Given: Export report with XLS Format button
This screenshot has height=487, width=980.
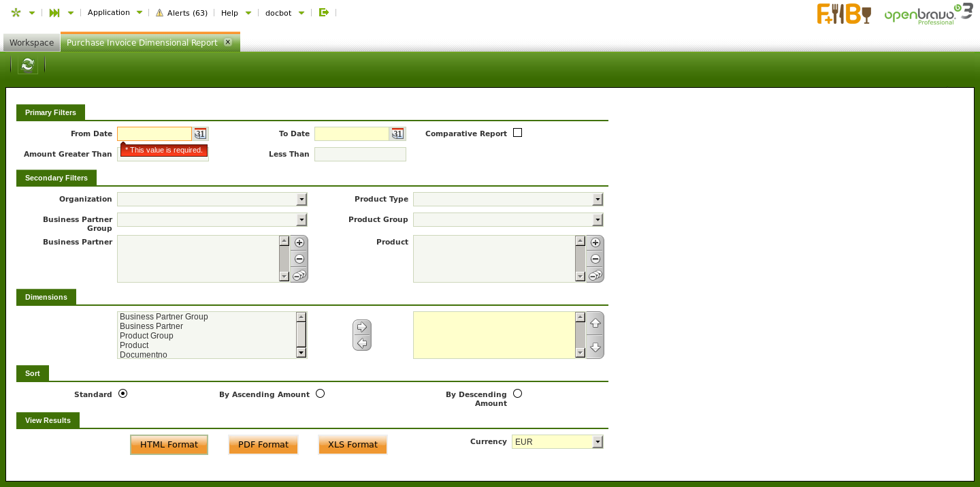Looking at the screenshot, I should (353, 445).
